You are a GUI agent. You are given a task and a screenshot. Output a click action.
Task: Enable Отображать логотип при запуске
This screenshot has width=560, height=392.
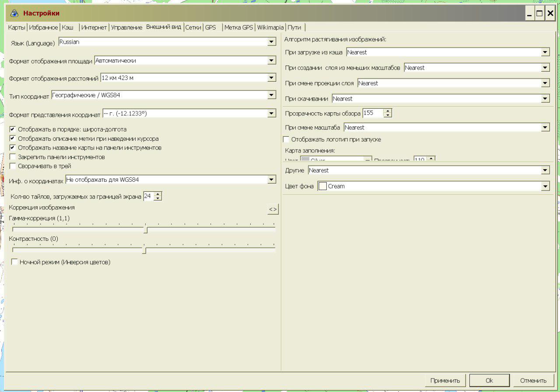[286, 139]
